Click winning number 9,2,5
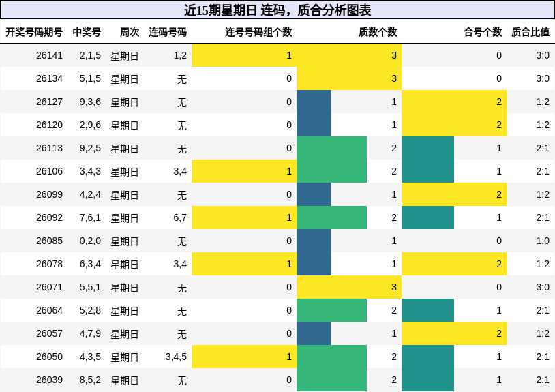Viewport: 555px width, 392px height. pyautogui.click(x=90, y=148)
